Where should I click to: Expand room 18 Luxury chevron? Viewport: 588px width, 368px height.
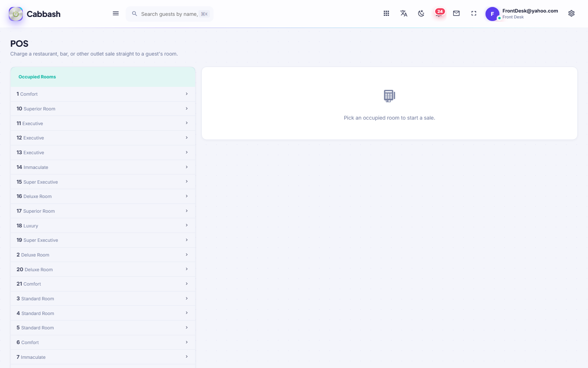pyautogui.click(x=187, y=226)
